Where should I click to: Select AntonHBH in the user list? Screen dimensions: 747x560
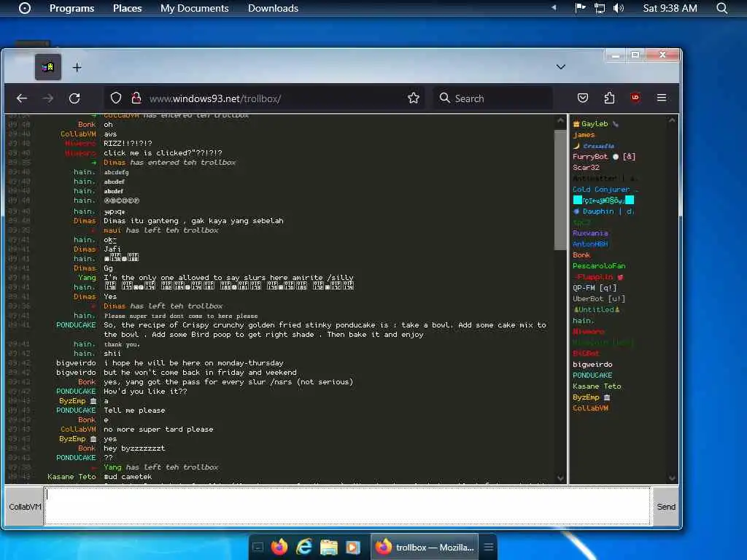click(x=590, y=244)
